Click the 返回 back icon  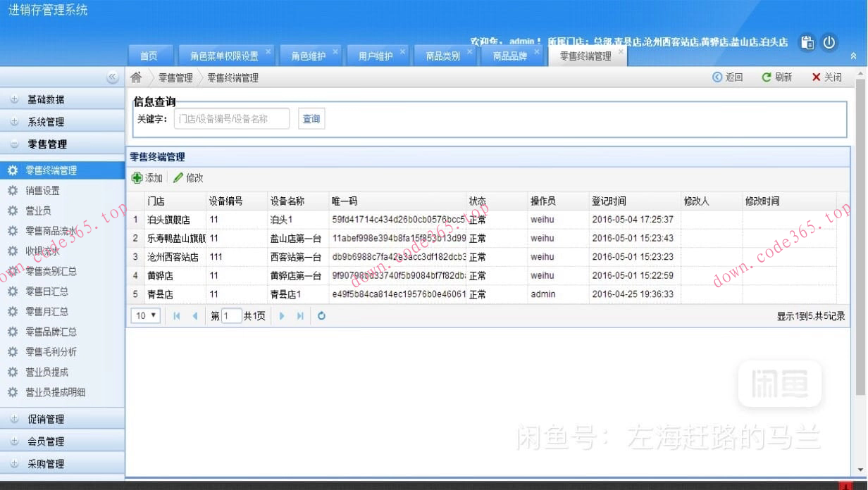[717, 77]
